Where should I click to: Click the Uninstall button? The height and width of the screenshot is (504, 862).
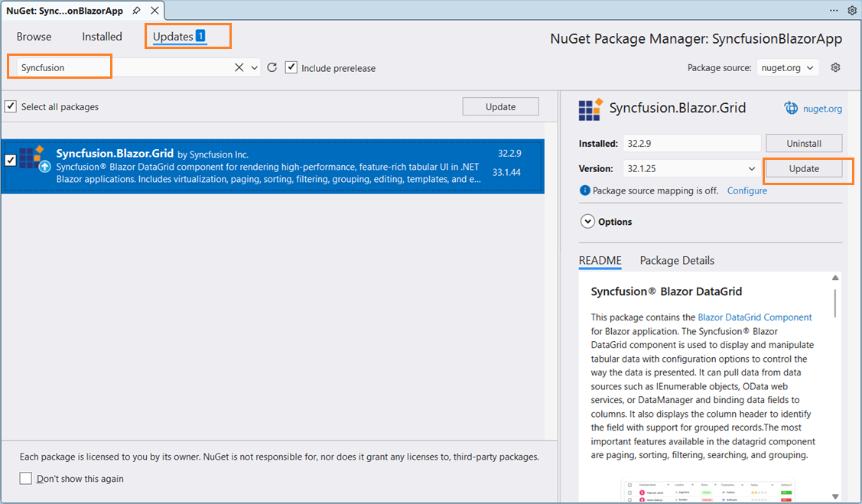pos(803,143)
